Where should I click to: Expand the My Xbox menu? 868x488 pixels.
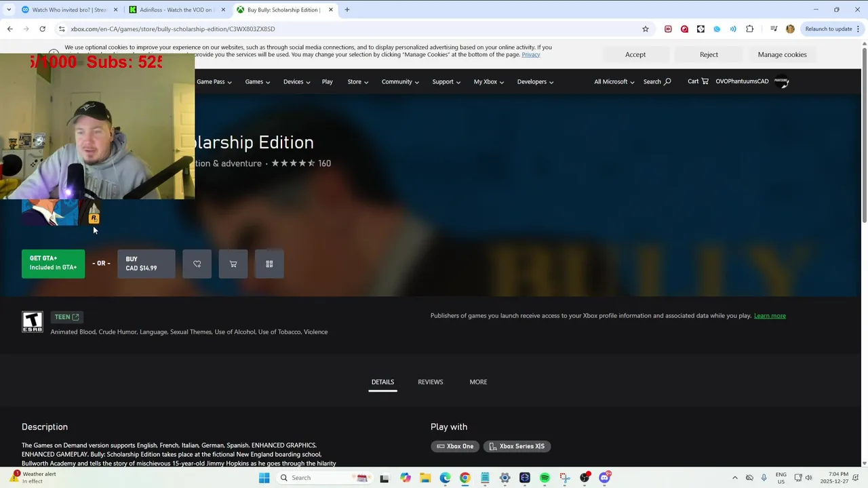point(489,81)
